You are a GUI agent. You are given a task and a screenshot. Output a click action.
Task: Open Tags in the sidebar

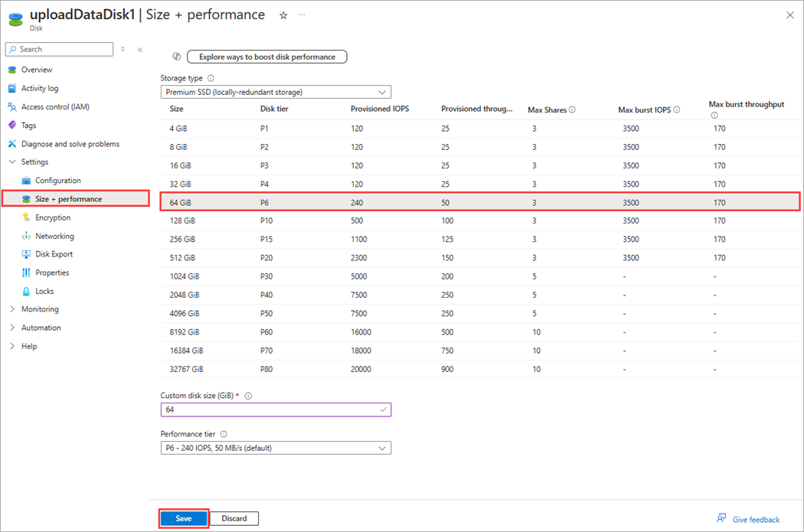coord(29,125)
